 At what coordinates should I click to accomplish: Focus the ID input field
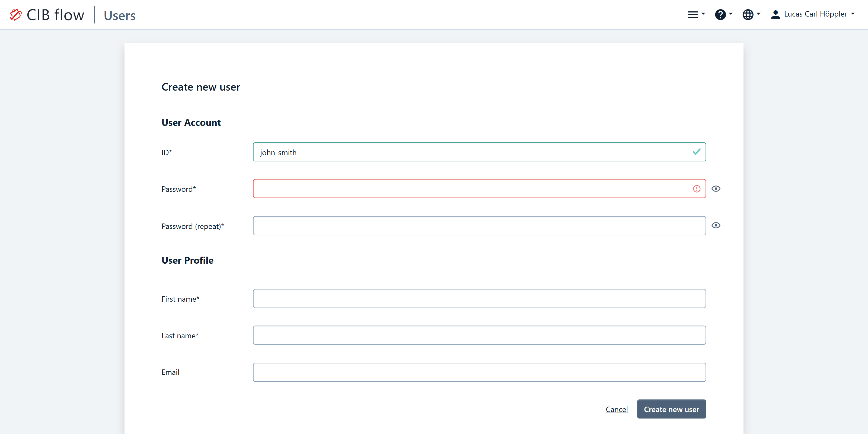coord(472,152)
